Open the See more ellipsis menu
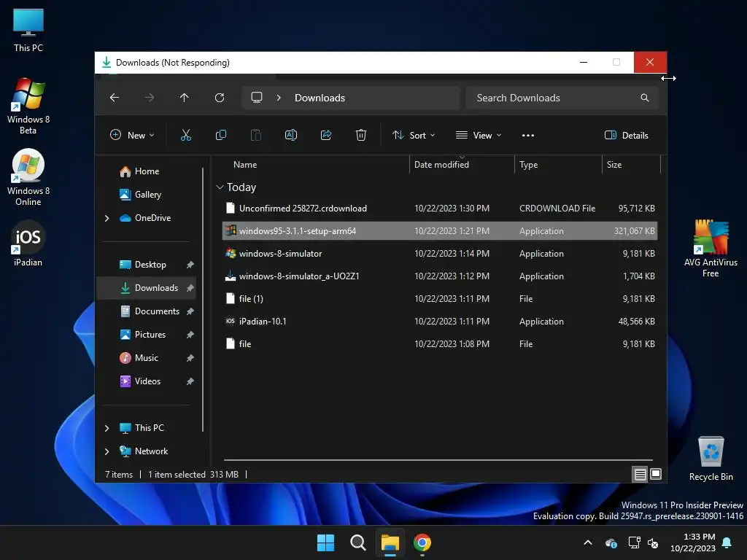The height and width of the screenshot is (560, 747). 528,135
